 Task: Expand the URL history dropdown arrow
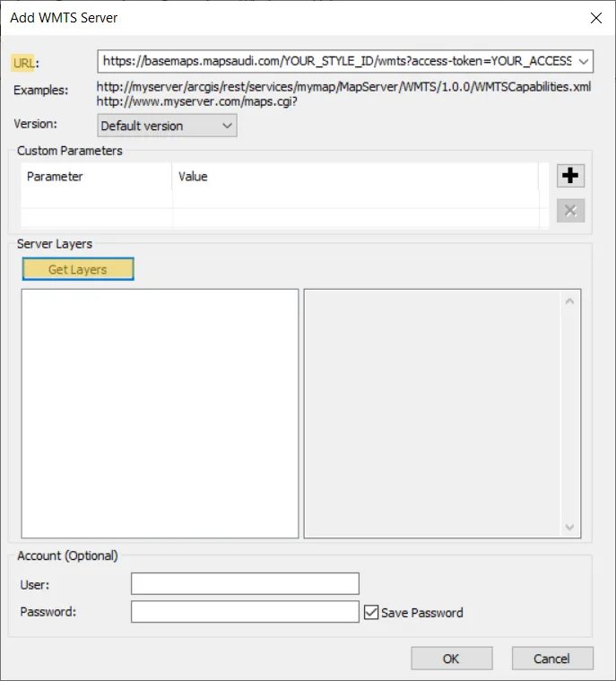pyautogui.click(x=584, y=61)
